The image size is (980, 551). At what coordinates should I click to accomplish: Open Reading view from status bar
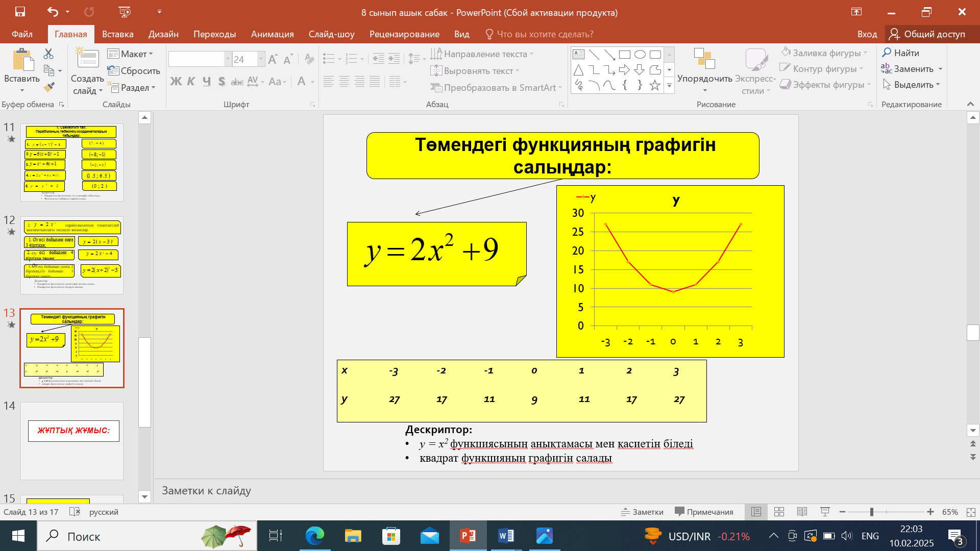802,512
